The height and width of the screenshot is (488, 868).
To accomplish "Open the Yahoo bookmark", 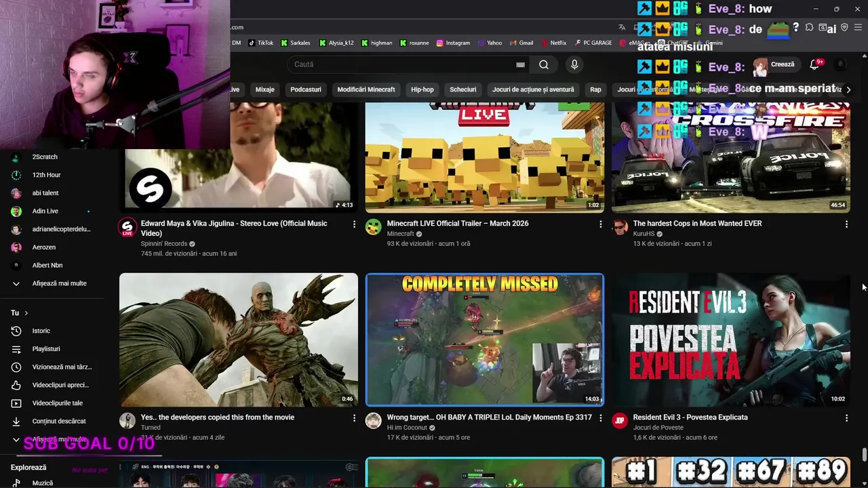I will point(490,43).
